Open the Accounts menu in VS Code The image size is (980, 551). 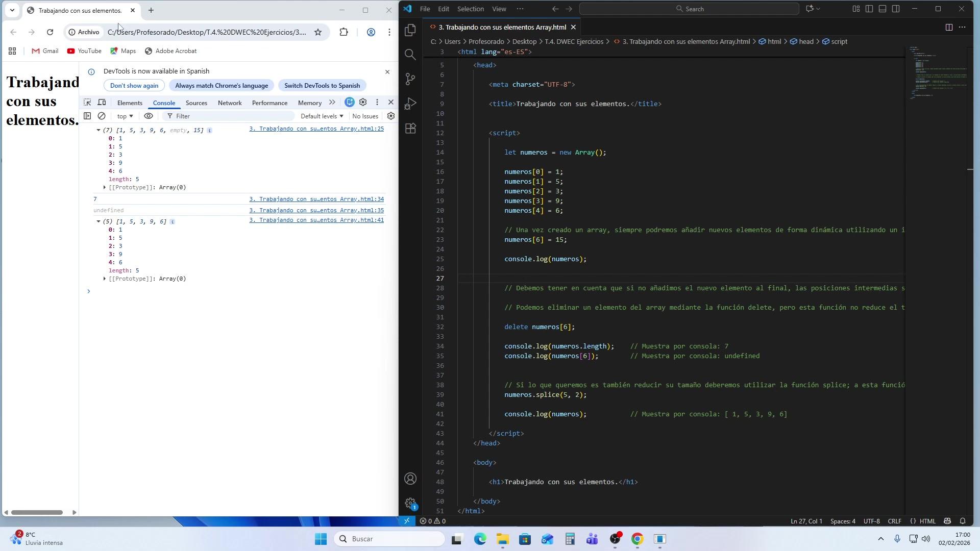410,479
